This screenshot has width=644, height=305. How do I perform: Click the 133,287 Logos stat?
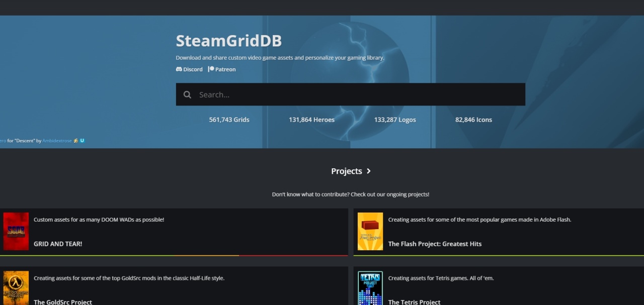point(395,120)
